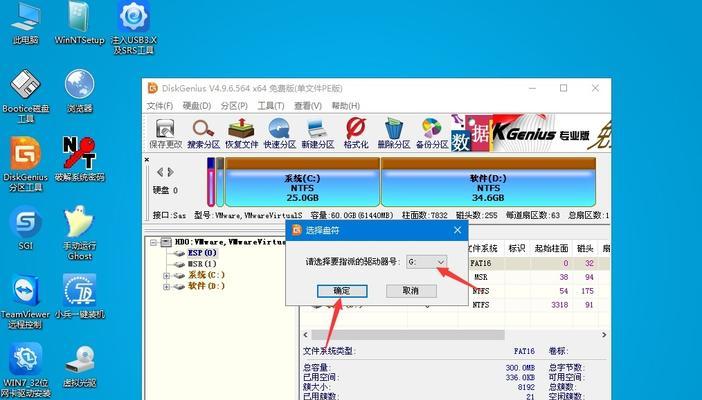Click 搜索分区 magnifier tool
Viewport: 702px width, 400px height.
tap(203, 133)
